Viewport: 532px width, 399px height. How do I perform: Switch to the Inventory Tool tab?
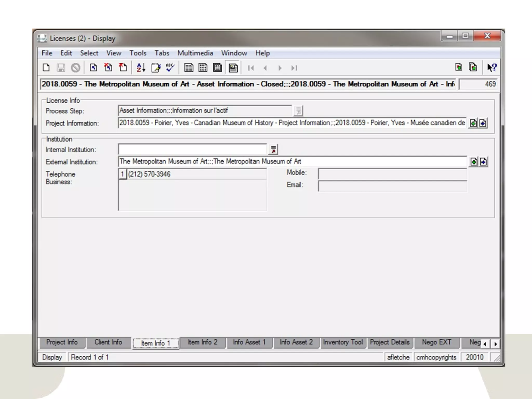(343, 342)
